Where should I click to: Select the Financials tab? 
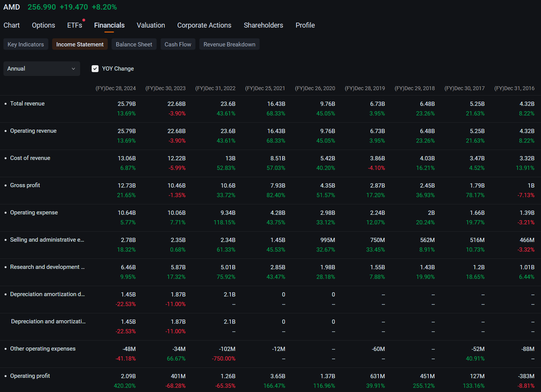point(109,25)
